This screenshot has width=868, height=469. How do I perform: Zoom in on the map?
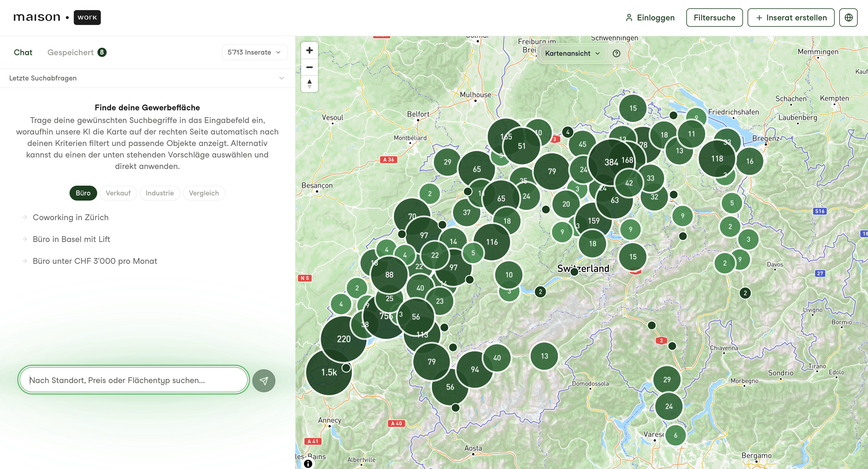309,51
